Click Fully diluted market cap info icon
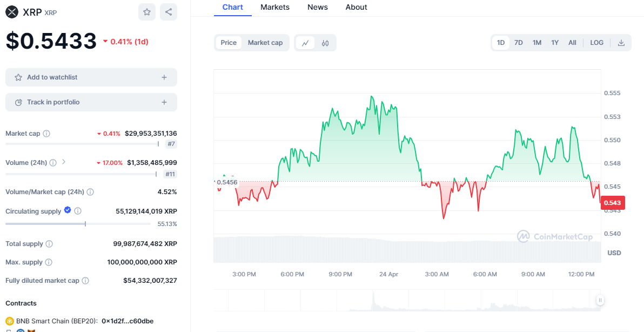The height and width of the screenshot is (332, 644). [x=85, y=281]
